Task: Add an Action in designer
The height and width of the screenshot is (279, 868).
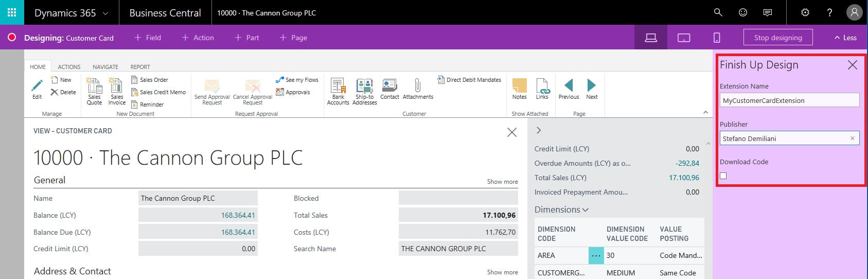Action: coord(198,38)
